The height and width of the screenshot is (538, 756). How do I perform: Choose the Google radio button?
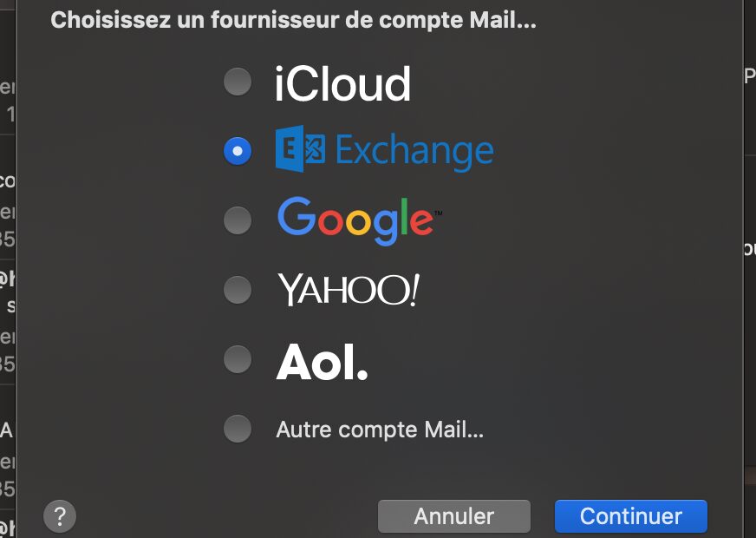(238, 220)
